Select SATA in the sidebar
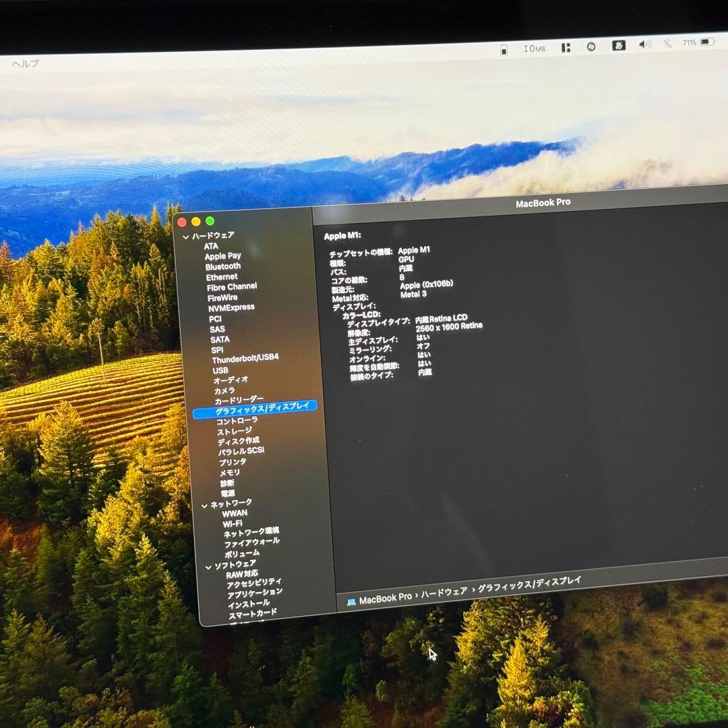 click(x=220, y=339)
